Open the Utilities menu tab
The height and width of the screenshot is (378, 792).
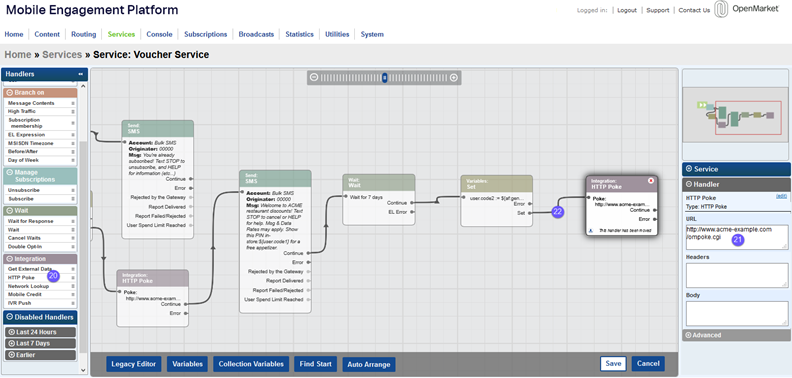(337, 34)
